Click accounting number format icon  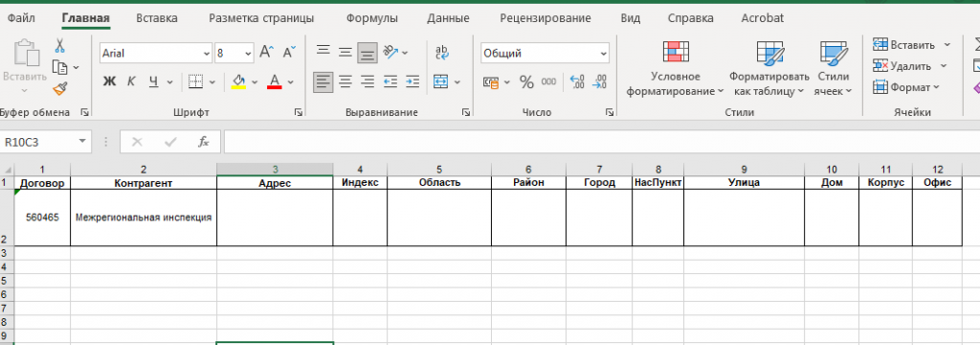pyautogui.click(x=491, y=82)
